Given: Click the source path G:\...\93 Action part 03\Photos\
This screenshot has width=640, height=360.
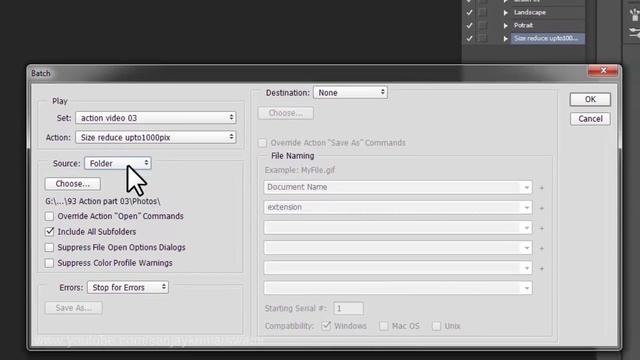Looking at the screenshot, I should (x=102, y=201).
